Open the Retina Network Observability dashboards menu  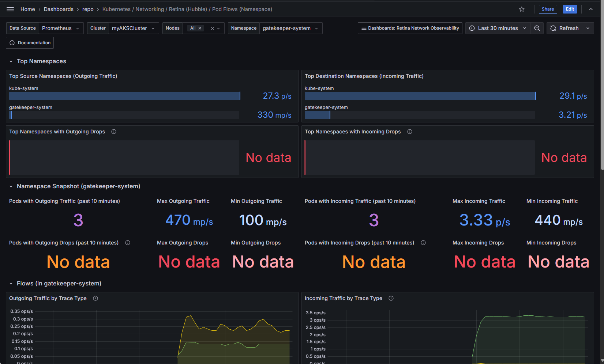[410, 28]
